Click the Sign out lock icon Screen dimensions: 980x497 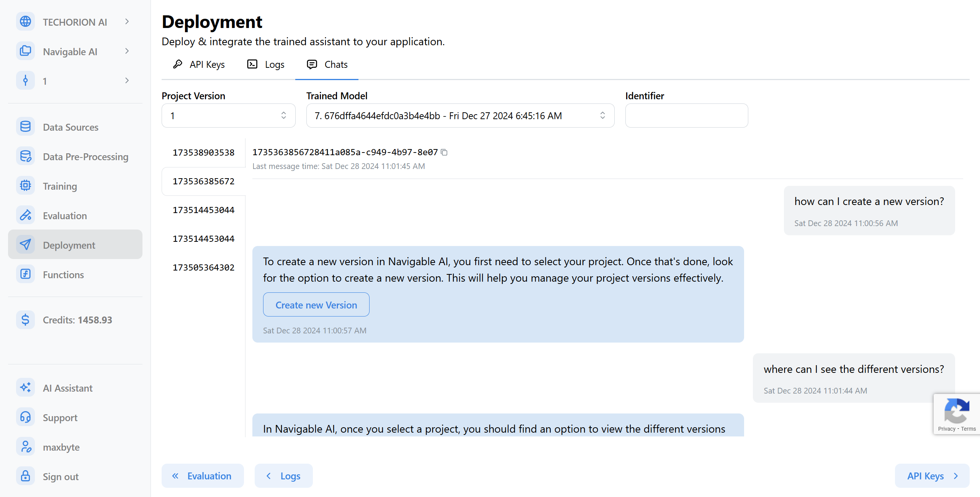click(25, 476)
